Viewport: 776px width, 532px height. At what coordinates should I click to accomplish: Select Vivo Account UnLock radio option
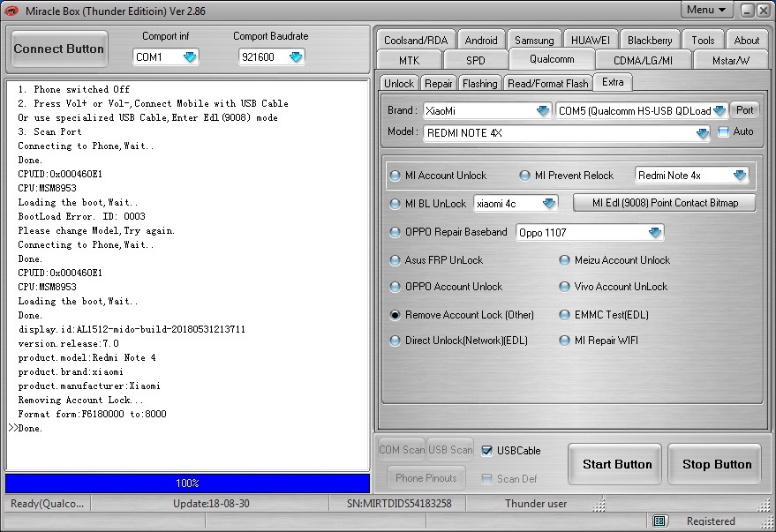[564, 287]
